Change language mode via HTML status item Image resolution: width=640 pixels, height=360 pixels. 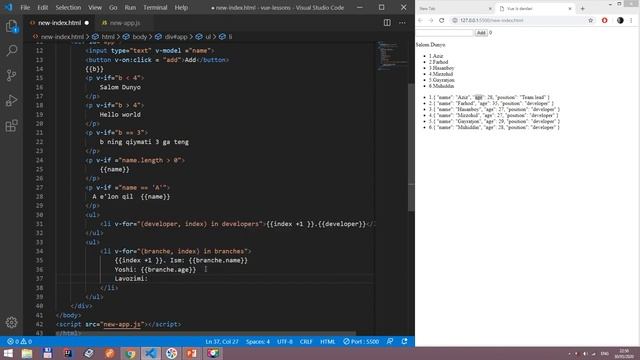(x=327, y=342)
